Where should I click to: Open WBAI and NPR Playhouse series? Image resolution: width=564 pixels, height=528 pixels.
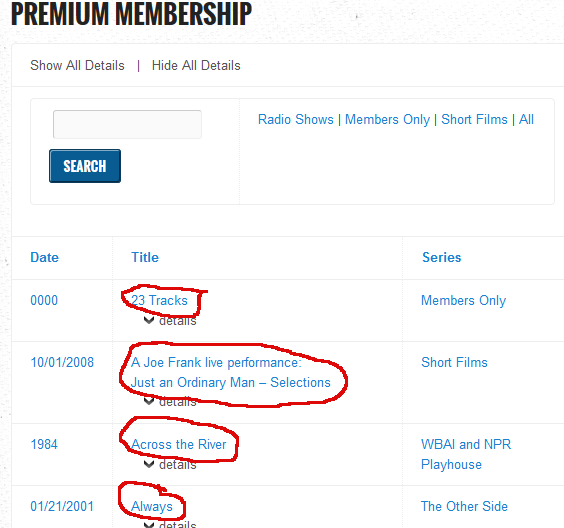[x=466, y=454]
